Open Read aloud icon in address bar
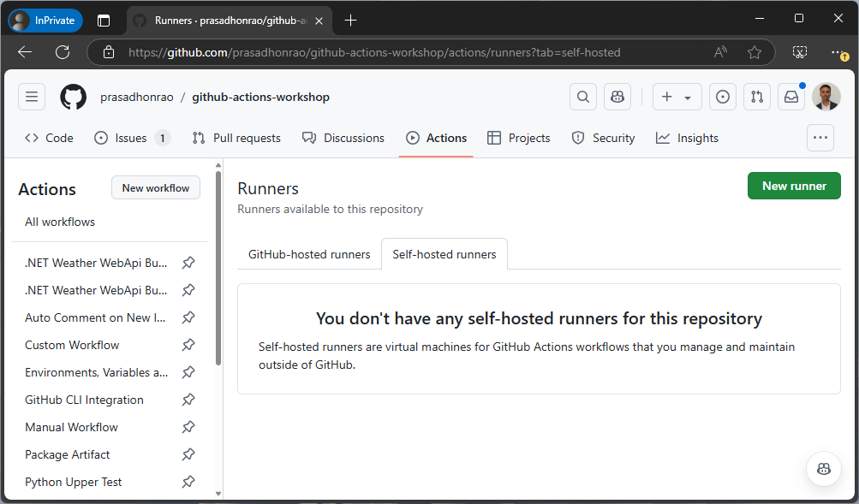 click(720, 52)
